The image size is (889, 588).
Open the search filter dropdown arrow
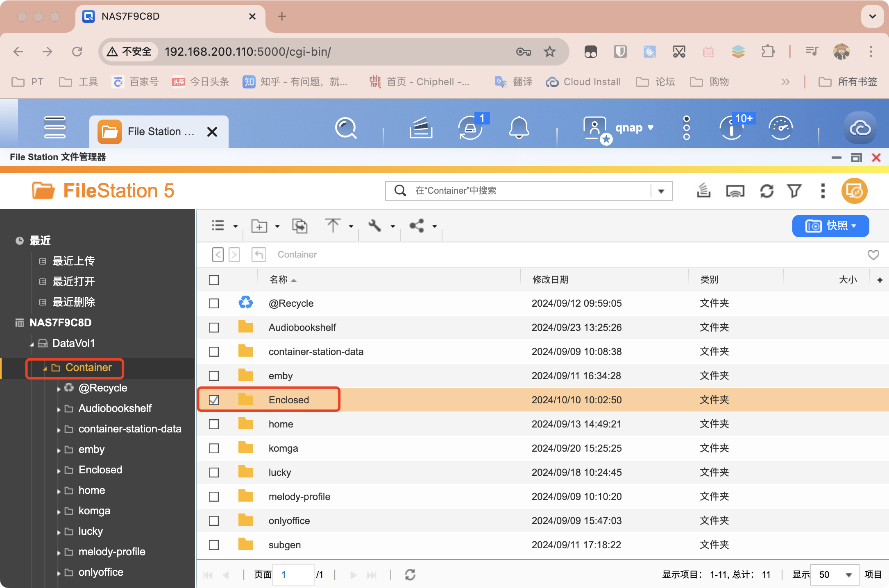pyautogui.click(x=662, y=191)
